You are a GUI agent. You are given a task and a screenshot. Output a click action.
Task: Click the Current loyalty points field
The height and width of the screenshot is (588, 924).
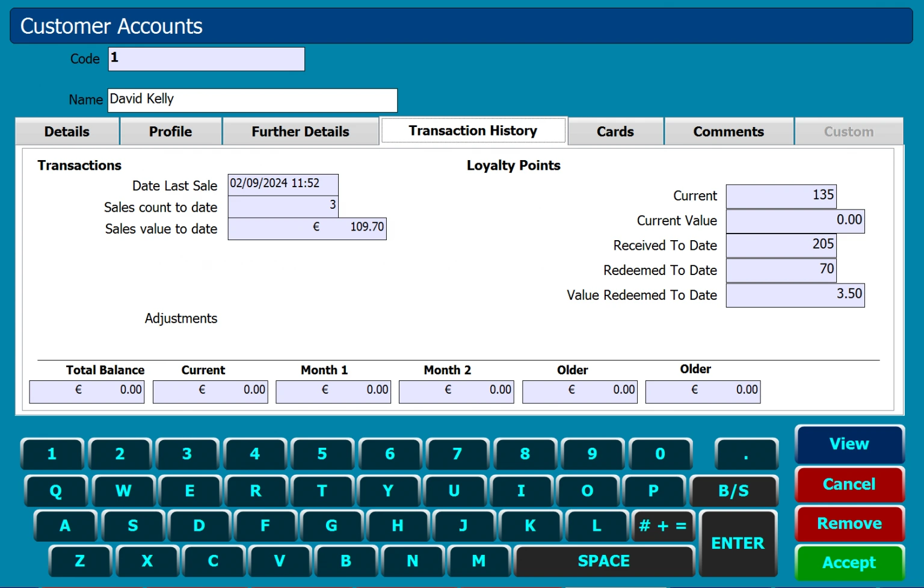780,196
